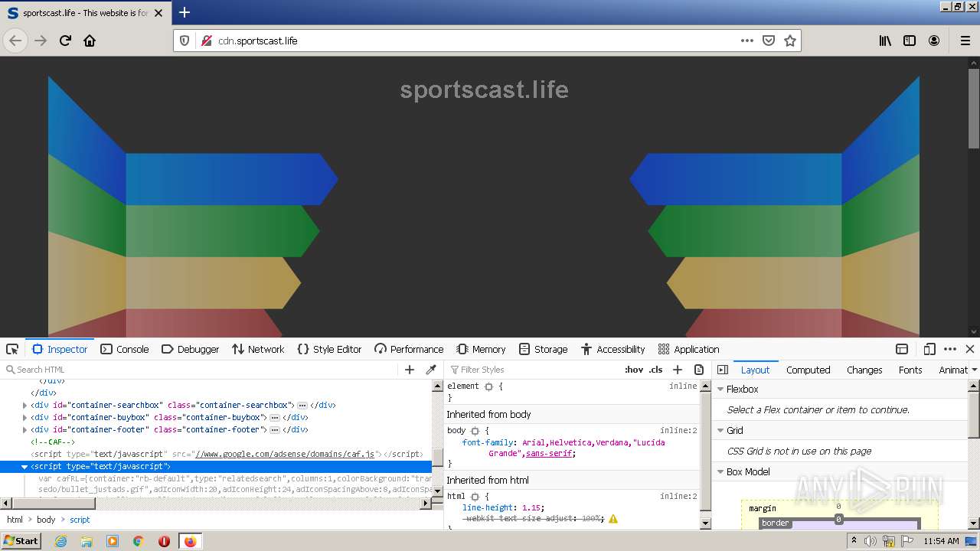Image resolution: width=980 pixels, height=551 pixels.
Task: Bookmark this page with the star icon
Action: pos(790,41)
